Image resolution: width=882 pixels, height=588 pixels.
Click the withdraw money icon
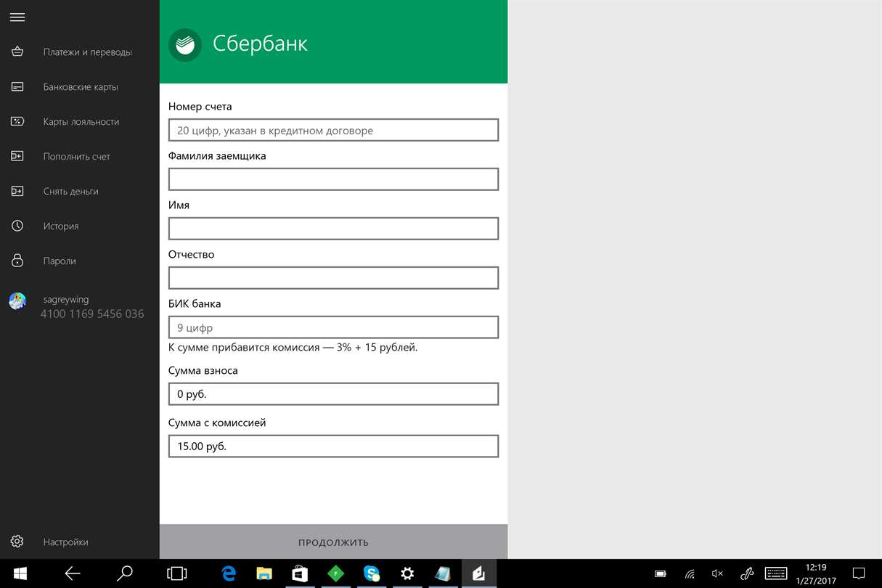(17, 191)
